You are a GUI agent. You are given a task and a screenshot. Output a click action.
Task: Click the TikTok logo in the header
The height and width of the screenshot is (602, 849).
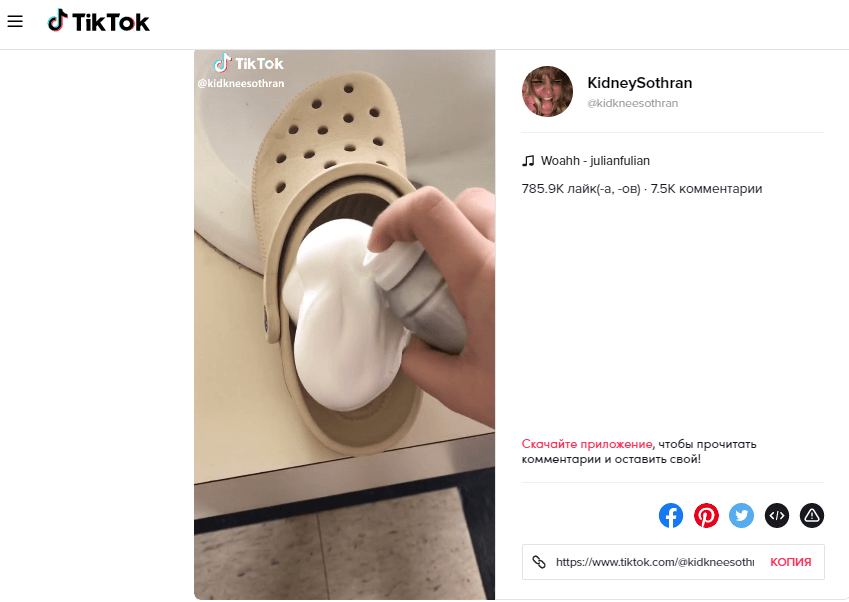[x=99, y=22]
